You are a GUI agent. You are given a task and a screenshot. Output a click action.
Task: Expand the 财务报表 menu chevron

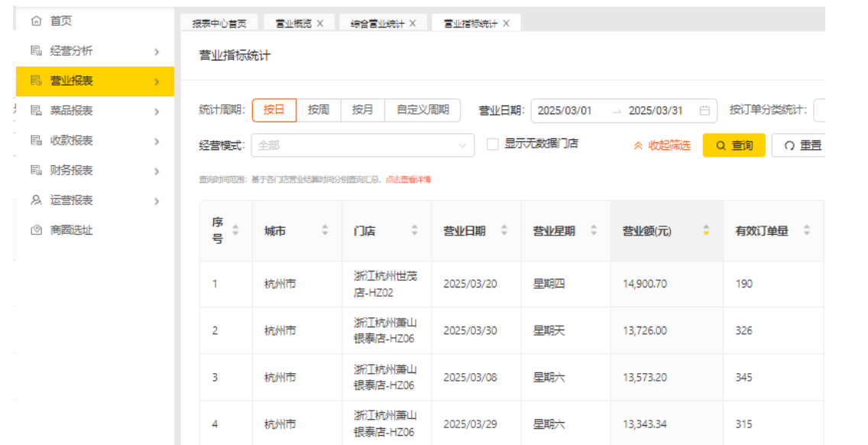(157, 171)
